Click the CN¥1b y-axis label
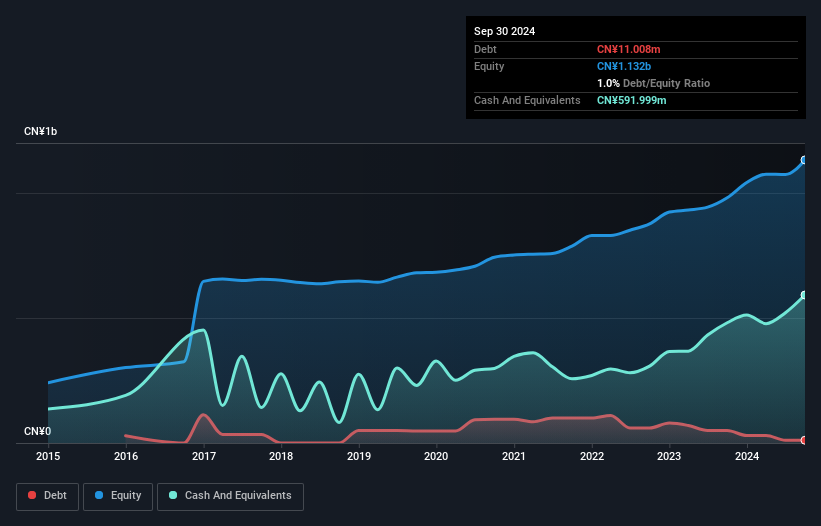Image resolution: width=821 pixels, height=526 pixels. (40, 131)
